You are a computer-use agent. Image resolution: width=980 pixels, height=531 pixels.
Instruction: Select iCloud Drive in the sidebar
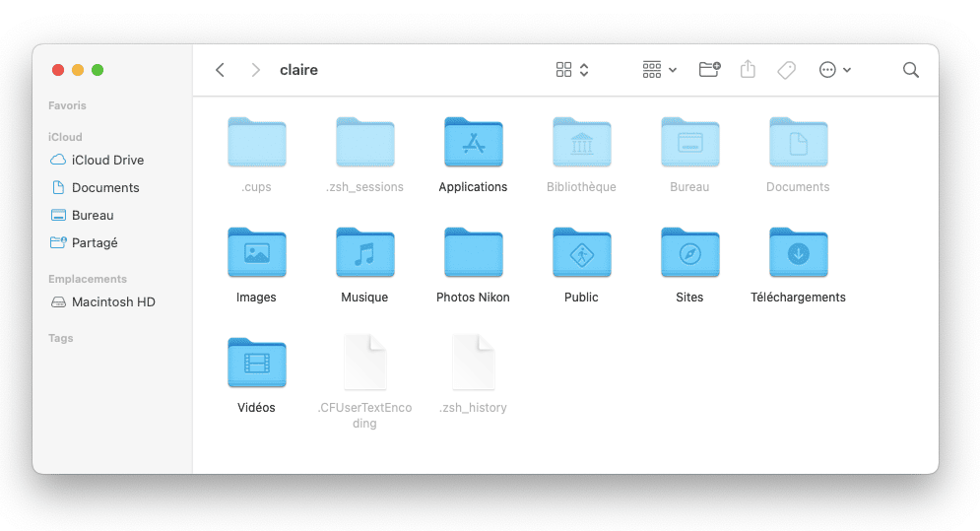point(107,160)
